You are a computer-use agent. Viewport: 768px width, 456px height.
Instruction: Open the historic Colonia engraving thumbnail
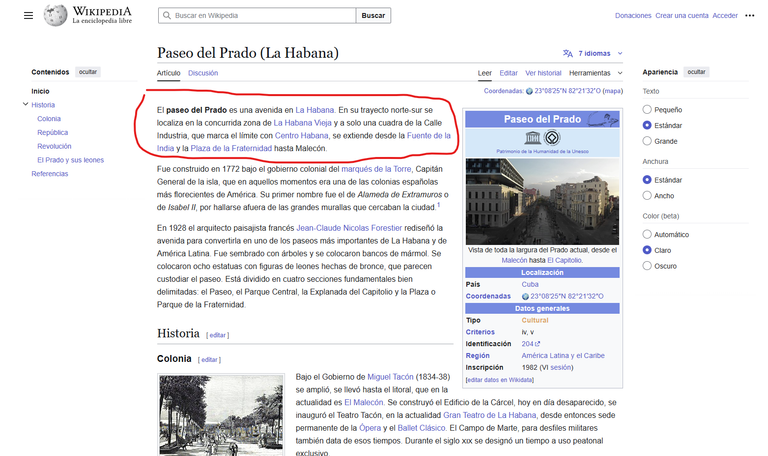coord(221,416)
